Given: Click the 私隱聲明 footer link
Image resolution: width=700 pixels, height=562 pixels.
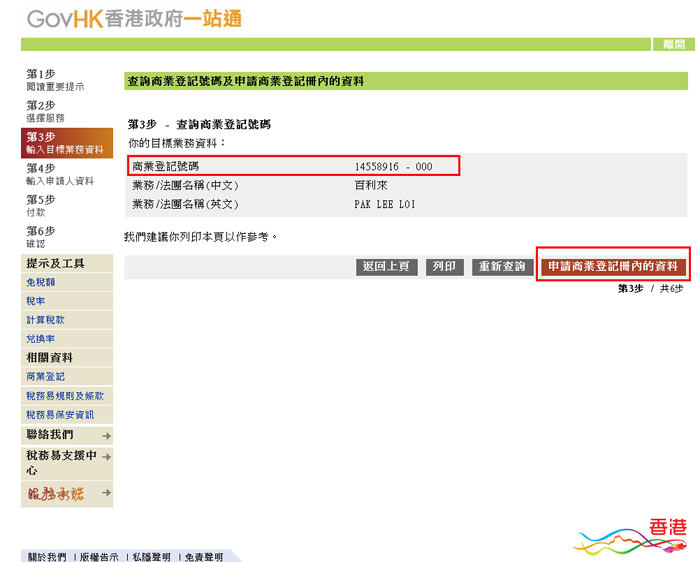Looking at the screenshot, I should 151,556.
